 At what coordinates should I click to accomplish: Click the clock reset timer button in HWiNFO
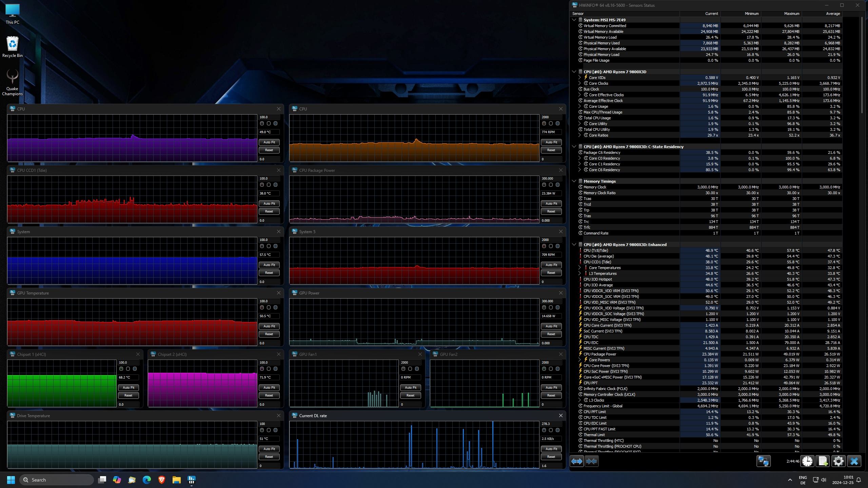coord(807,461)
